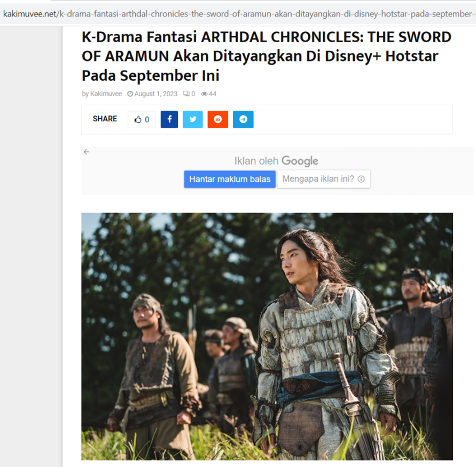
Task: Share the article on Facebook
Action: pos(169,119)
